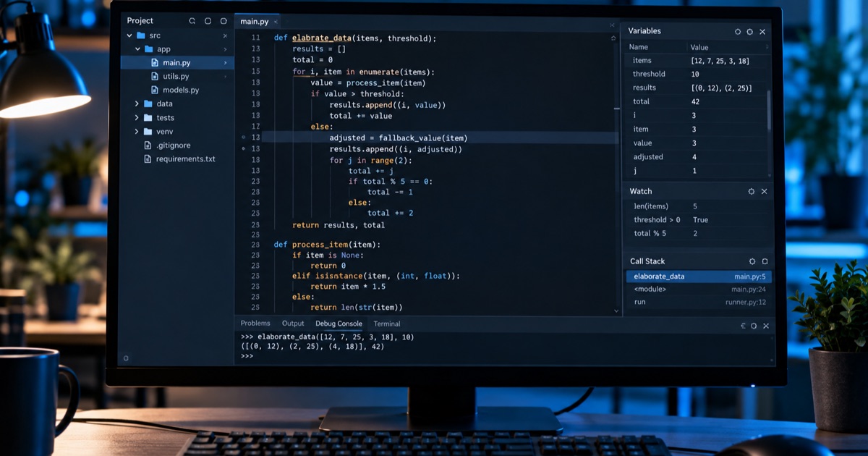Click the first circle icon in Variables header
Screen dimensions: 868x456
pos(738,32)
